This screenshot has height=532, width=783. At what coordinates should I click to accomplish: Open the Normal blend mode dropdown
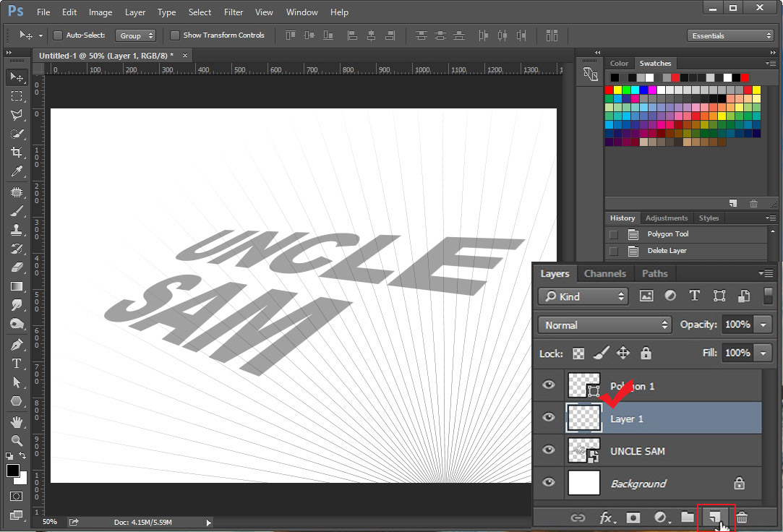[x=604, y=325]
